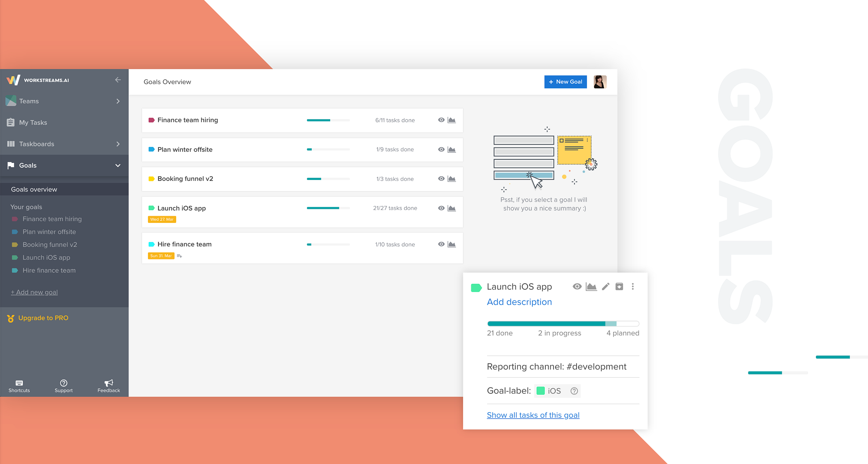Select Goals overview sidebar item
Screen dimensions: 868x464
(x=34, y=189)
